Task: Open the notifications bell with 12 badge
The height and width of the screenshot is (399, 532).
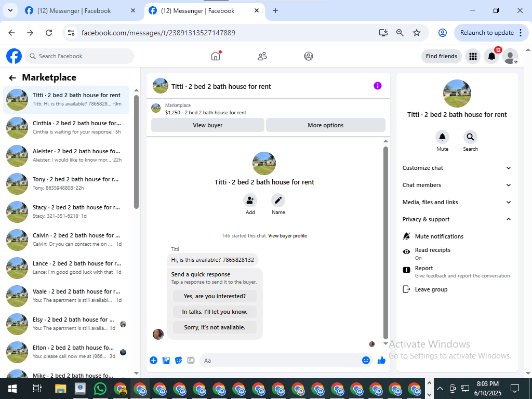Action: coord(491,56)
